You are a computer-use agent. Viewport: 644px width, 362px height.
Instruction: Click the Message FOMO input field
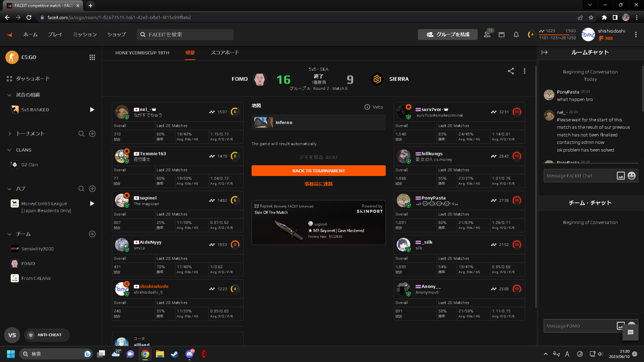point(579,326)
